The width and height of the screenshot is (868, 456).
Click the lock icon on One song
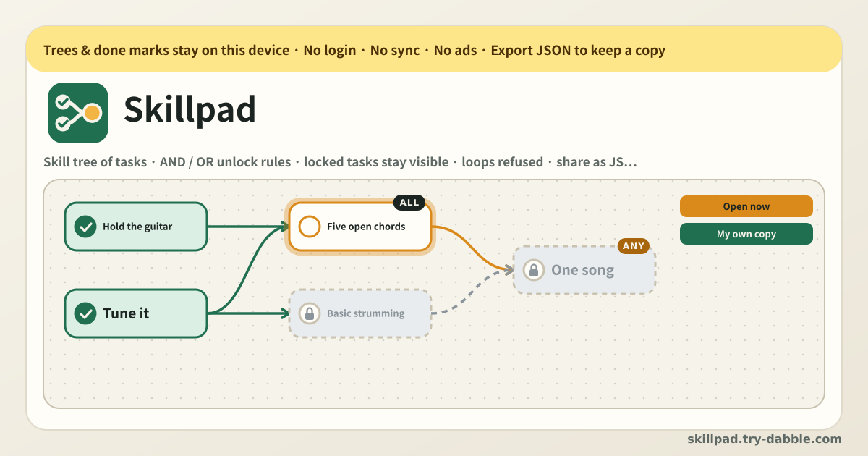click(x=534, y=270)
